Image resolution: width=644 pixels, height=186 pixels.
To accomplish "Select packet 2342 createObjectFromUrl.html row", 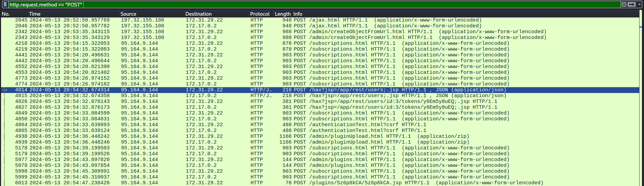I will click(x=320, y=32).
